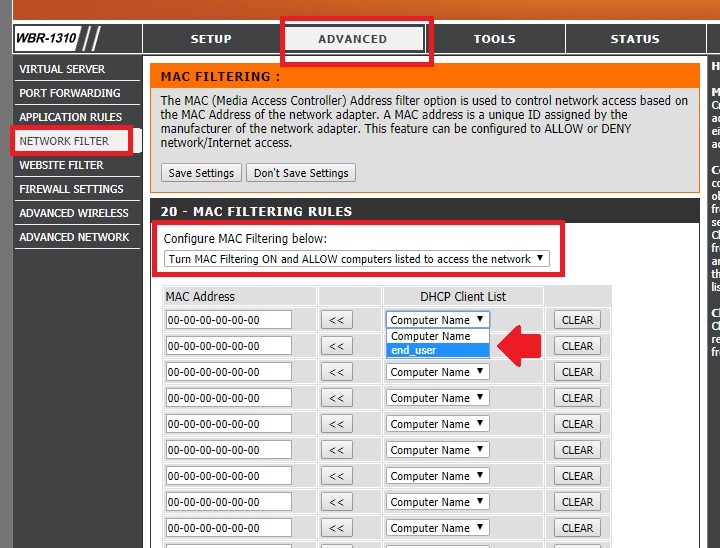This screenshot has width=720, height=548.
Task: Focus eighth row MAC address field
Action: coord(228,502)
